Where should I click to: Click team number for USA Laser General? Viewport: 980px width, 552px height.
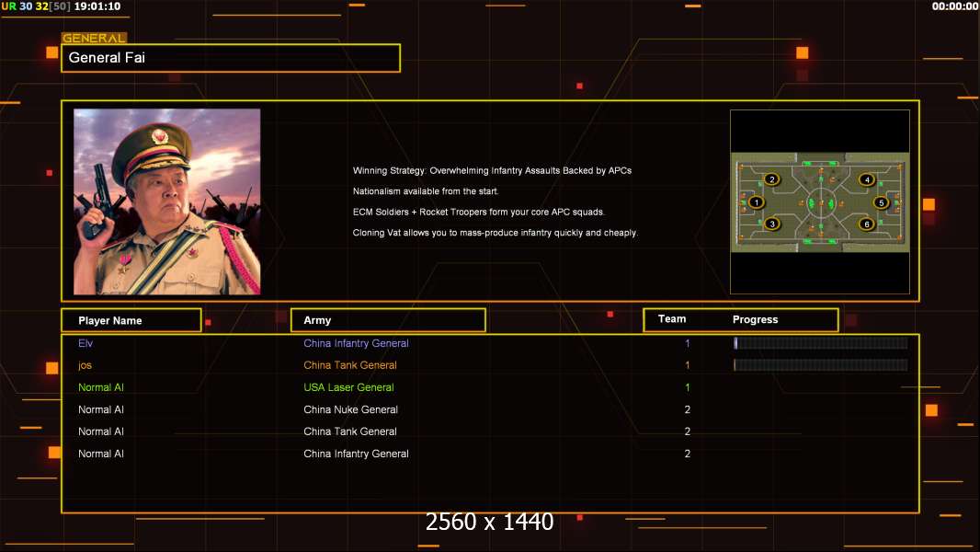point(688,387)
